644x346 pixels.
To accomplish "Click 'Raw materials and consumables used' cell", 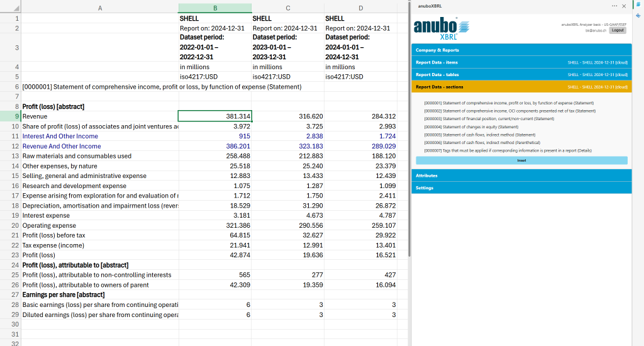I will point(100,156).
